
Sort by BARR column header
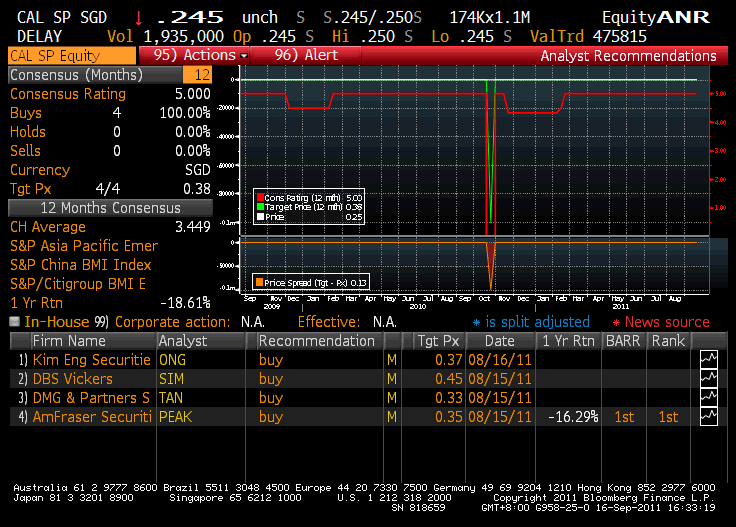[x=623, y=341]
